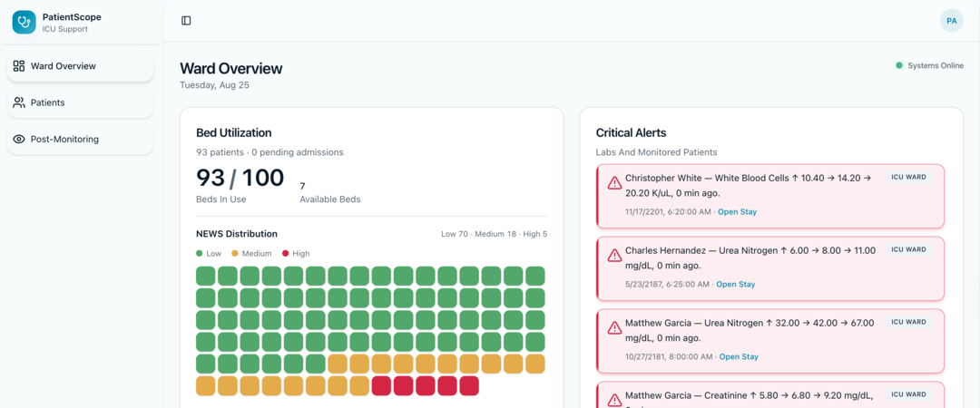
Task: Click timestamp '11/17/2201, 6:20:00 AM'
Action: pos(668,212)
